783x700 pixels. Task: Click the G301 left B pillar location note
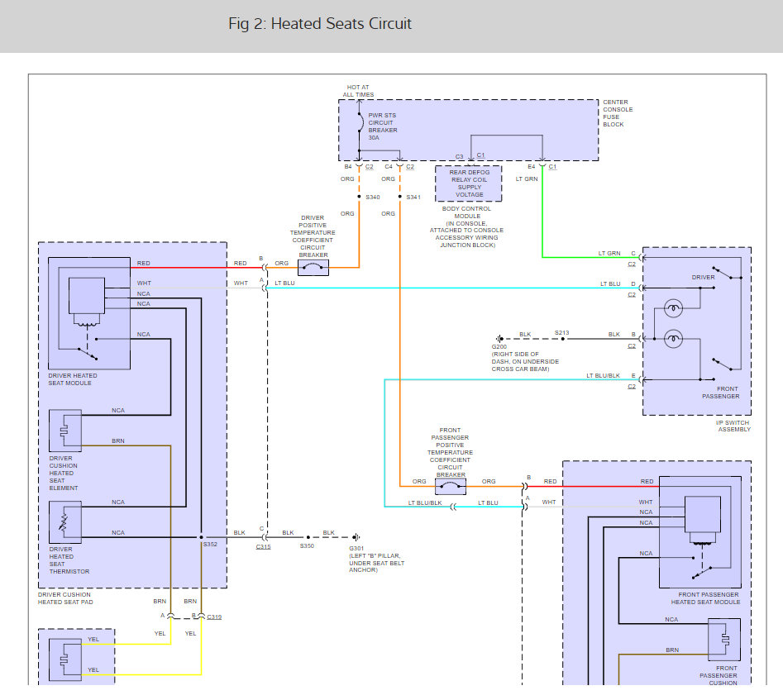click(x=376, y=563)
